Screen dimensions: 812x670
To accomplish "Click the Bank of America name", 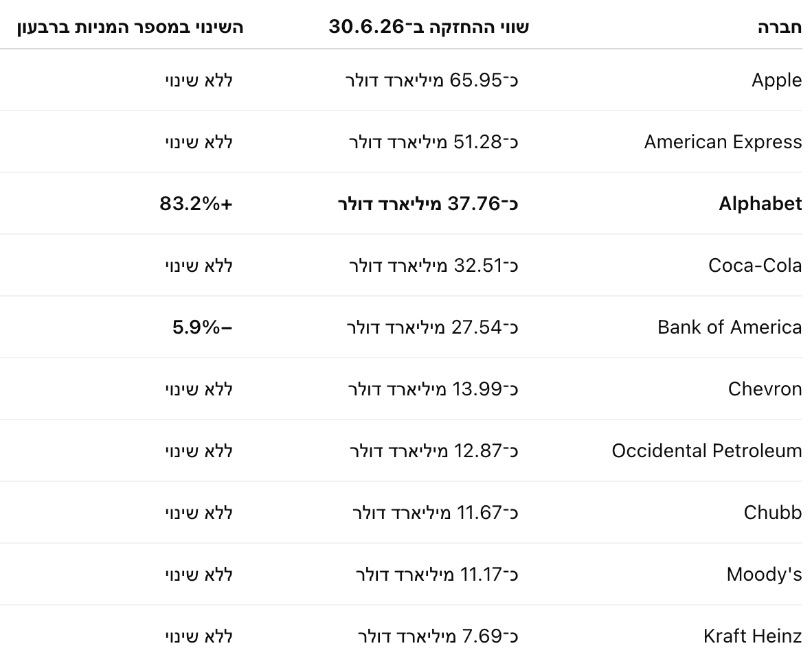I will pos(730,327).
